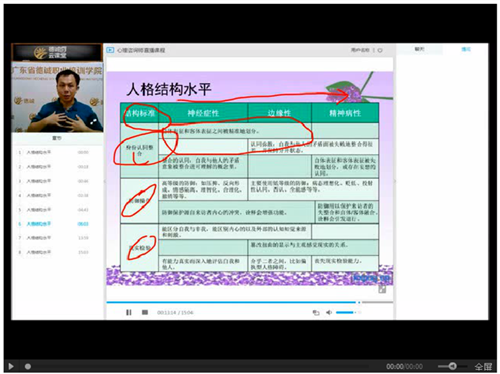
Task: Stop the lecture using the square stop button
Action: click(x=145, y=312)
